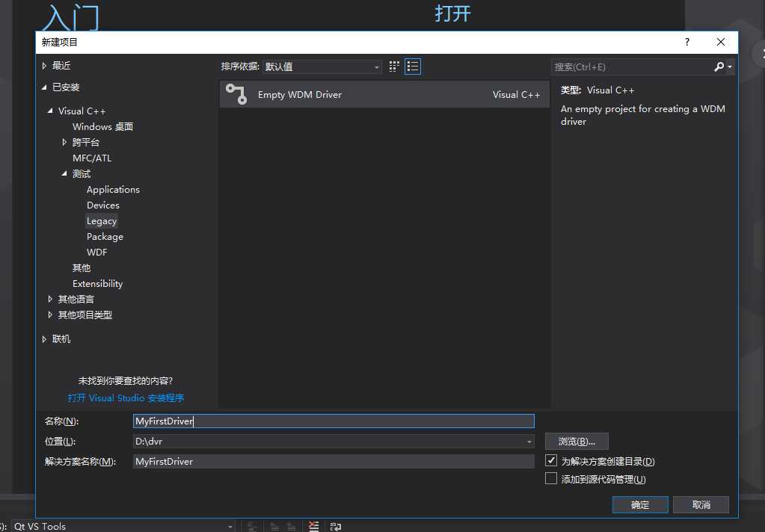The image size is (765, 532).
Task: Expand the 跨平台 node
Action: [x=64, y=143]
